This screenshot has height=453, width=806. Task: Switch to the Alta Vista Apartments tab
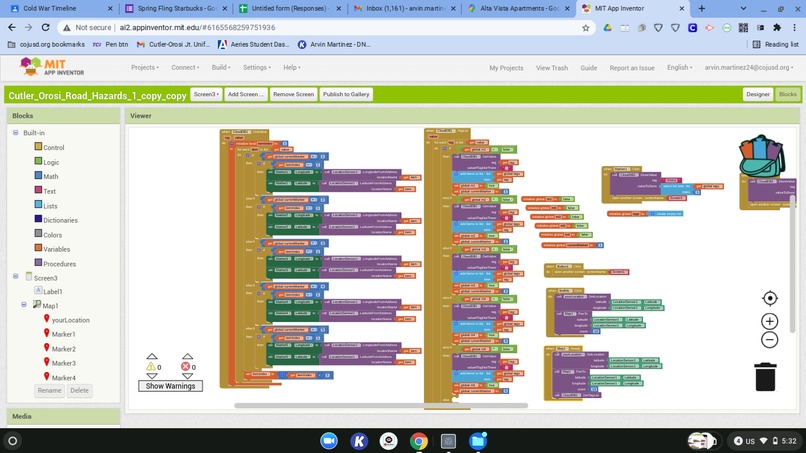[519, 8]
